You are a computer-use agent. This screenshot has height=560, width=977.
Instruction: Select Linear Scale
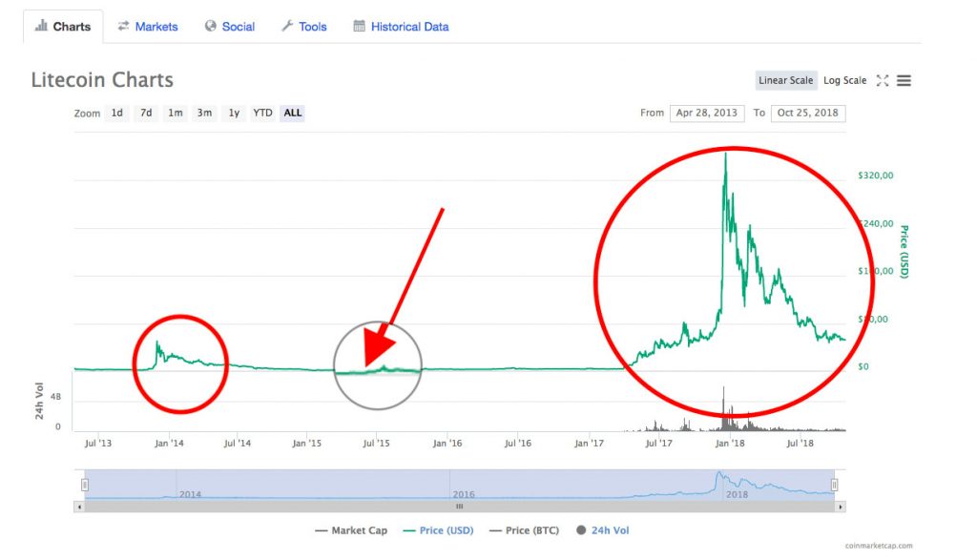click(786, 80)
